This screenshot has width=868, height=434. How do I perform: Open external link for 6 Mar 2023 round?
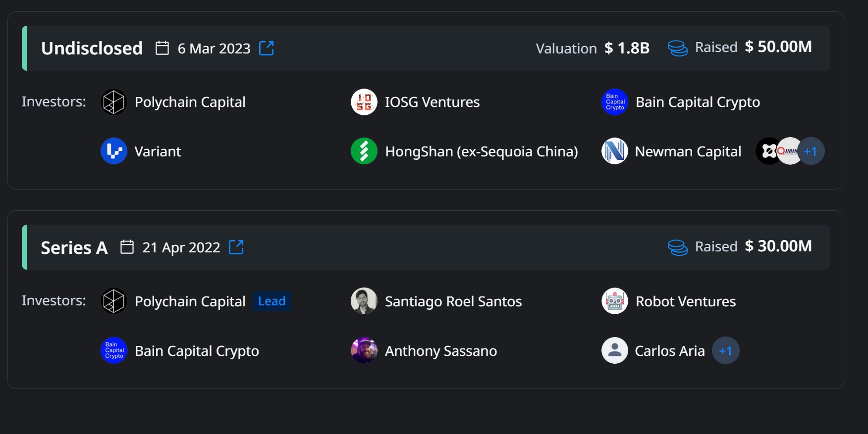point(267,48)
